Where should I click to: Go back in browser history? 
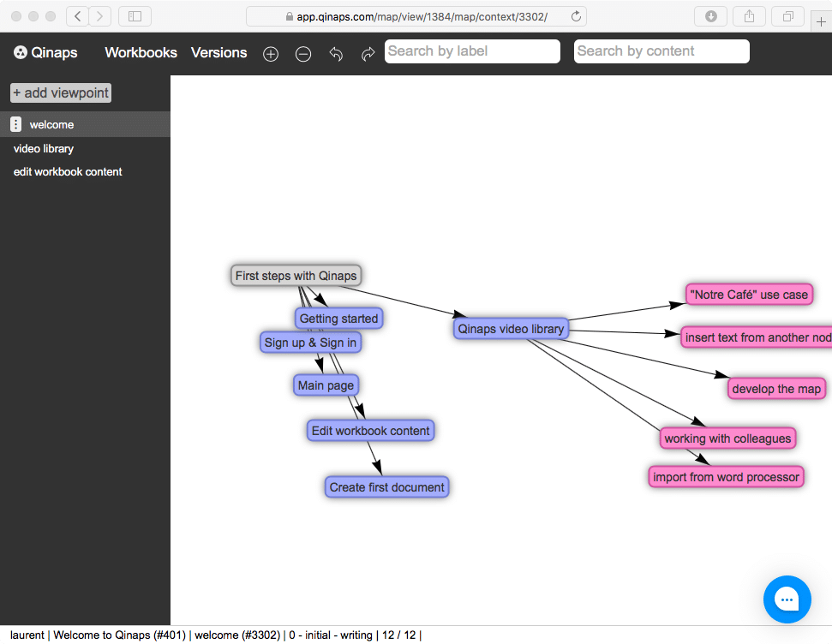point(77,16)
